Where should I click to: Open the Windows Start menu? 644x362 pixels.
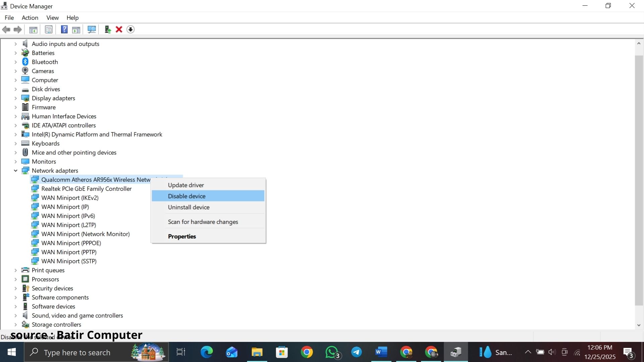coord(12,352)
